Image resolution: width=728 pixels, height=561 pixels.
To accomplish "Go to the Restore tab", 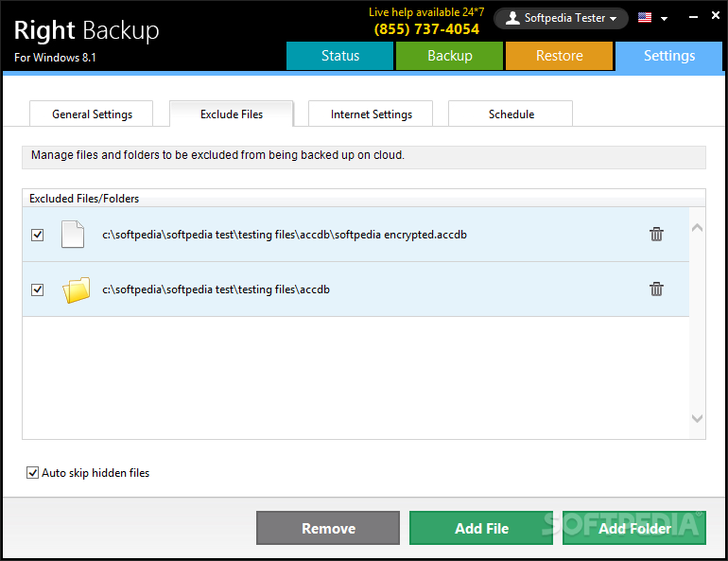I will coord(559,56).
